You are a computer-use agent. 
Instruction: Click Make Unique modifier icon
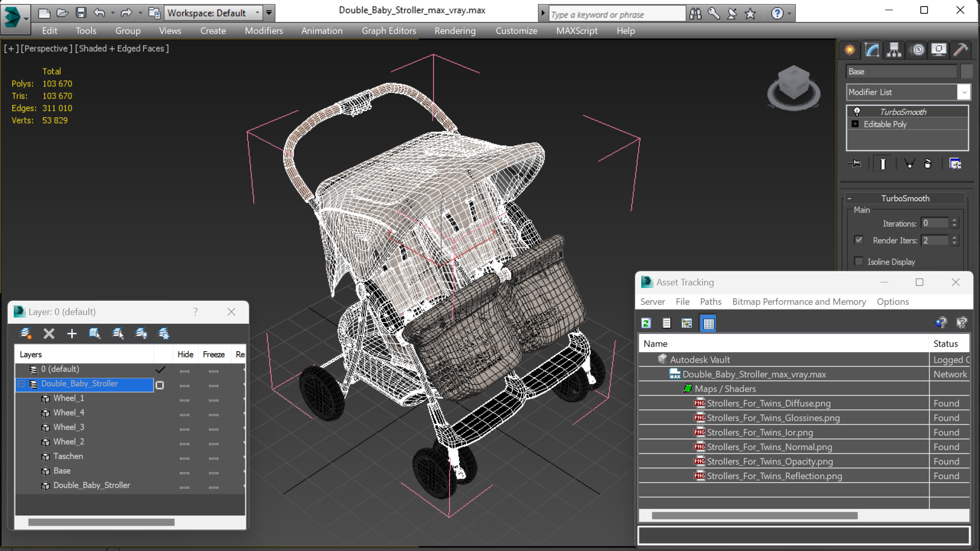[909, 164]
